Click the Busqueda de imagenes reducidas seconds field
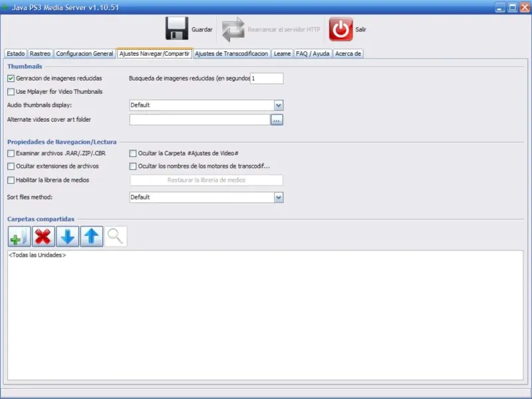Image resolution: width=532 pixels, height=399 pixels. [267, 78]
